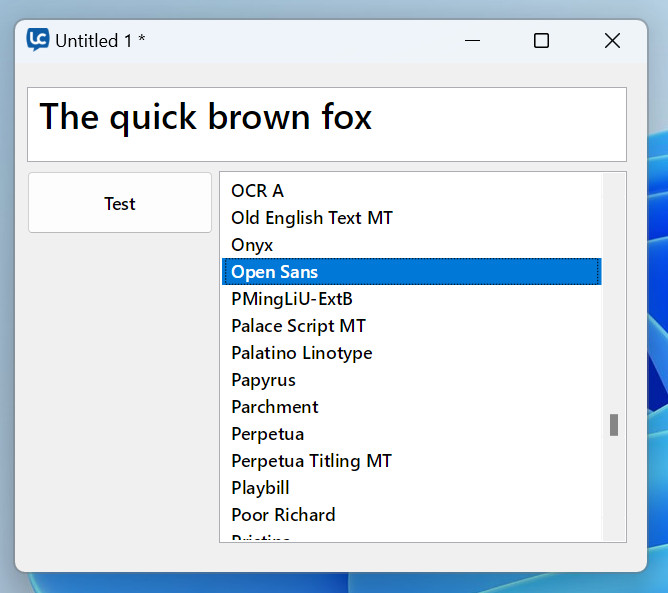
Task: Click Parchment in the font list
Action: click(x=274, y=407)
